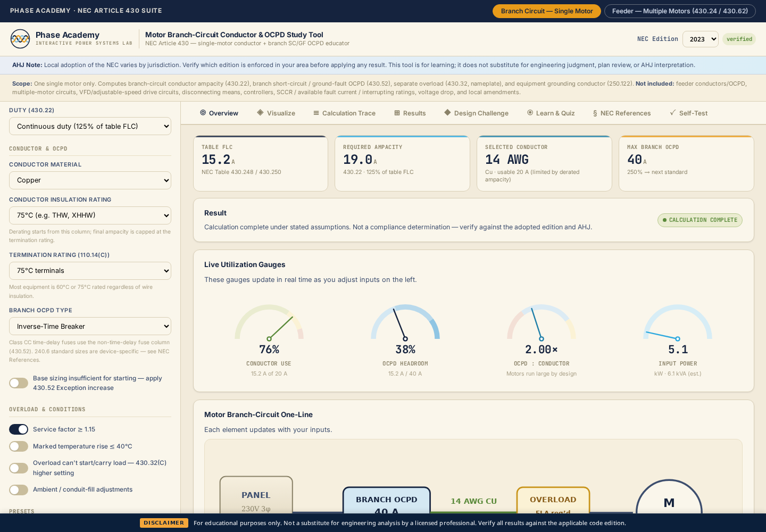Viewport: 766px width, 532px height.
Task: Switch to the Visualize tab
Action: [276, 113]
